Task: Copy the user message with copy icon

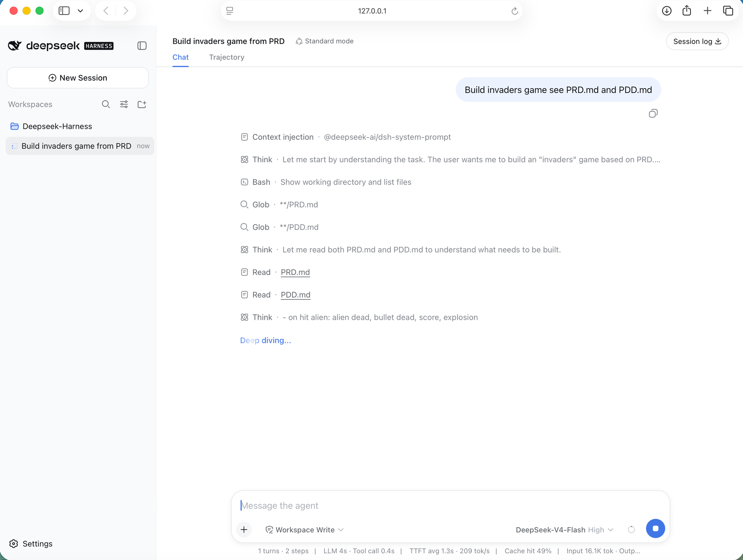Action: (653, 114)
